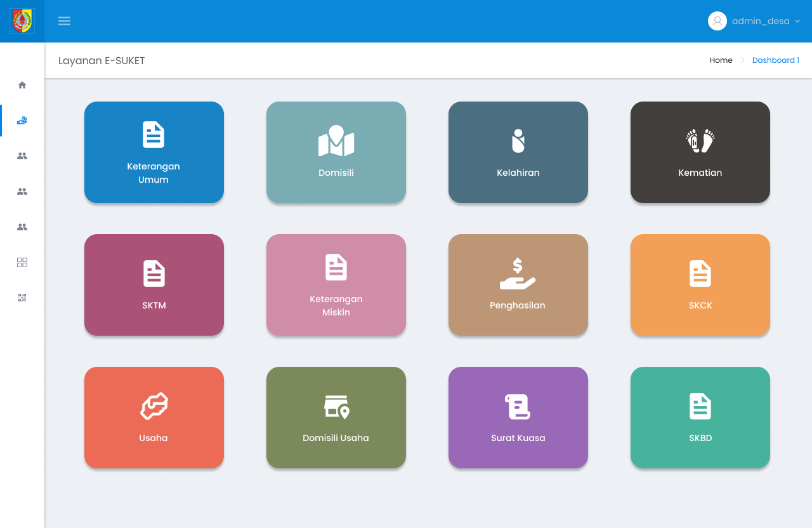Click the QR code sidebar icon
812x528 pixels.
[22, 298]
